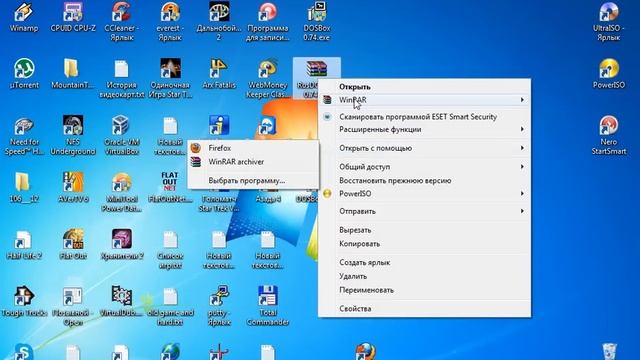Select the Tough Trucks icon

[x=24, y=301]
